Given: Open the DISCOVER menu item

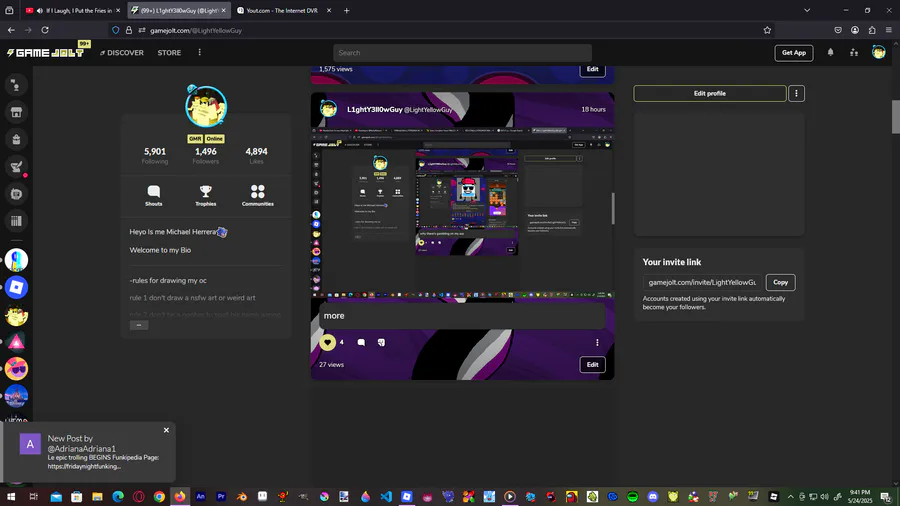Looking at the screenshot, I should 122,53.
